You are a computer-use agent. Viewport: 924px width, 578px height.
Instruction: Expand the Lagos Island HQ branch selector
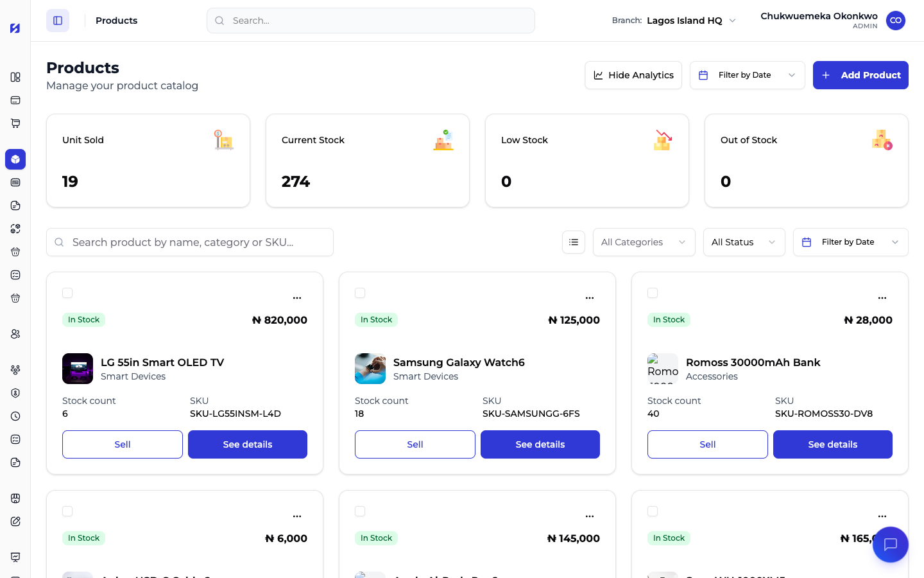tap(691, 21)
